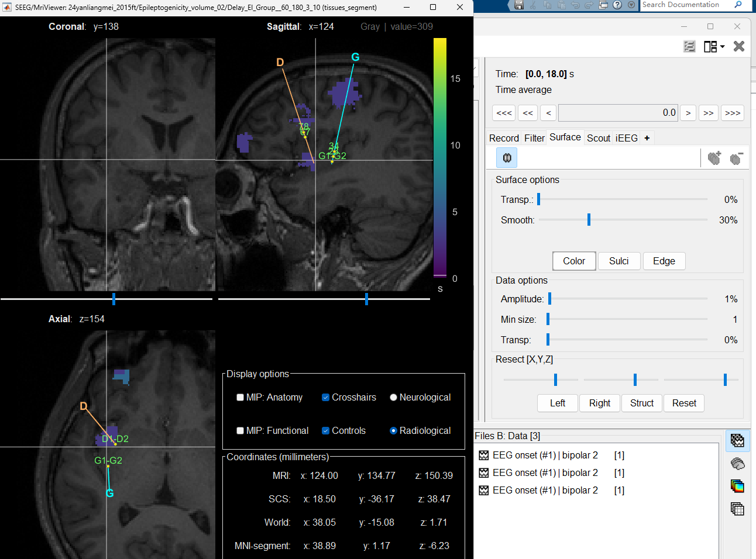The height and width of the screenshot is (559, 756).
Task: Toggle the Crosshairs checkbox
Action: tap(325, 398)
